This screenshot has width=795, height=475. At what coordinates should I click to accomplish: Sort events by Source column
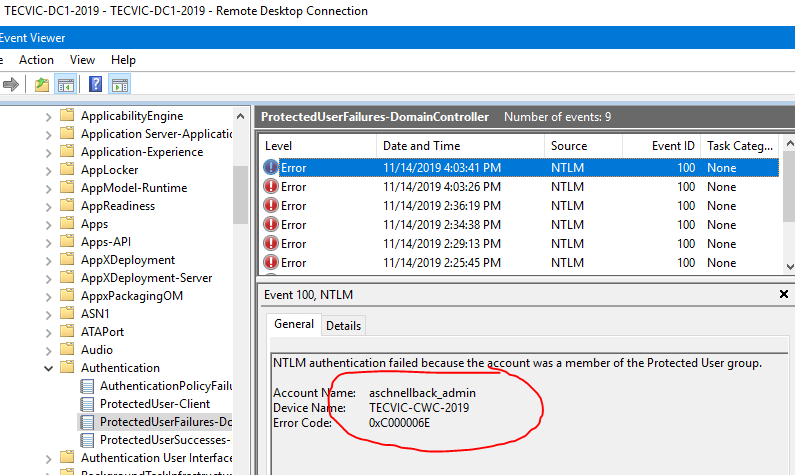tap(583, 146)
